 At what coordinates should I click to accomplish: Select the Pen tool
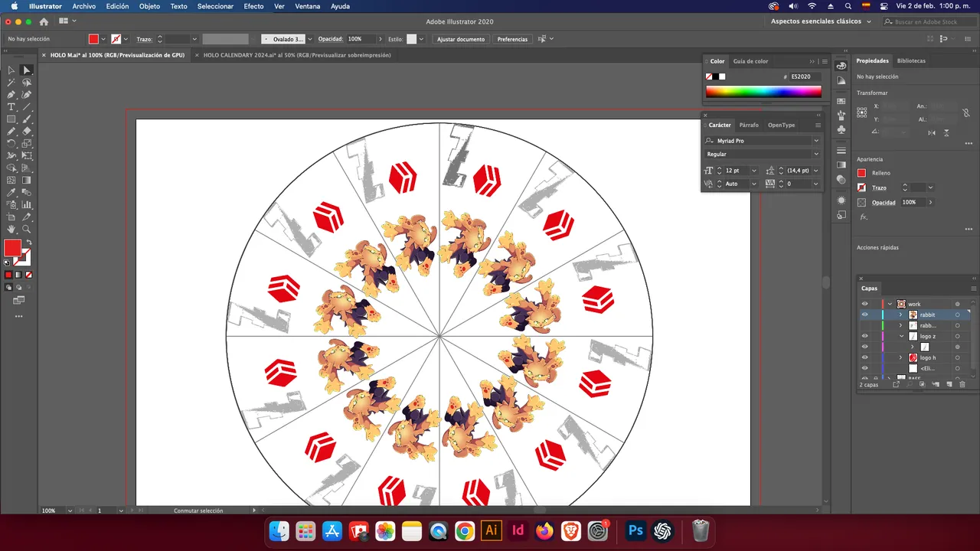click(x=11, y=95)
